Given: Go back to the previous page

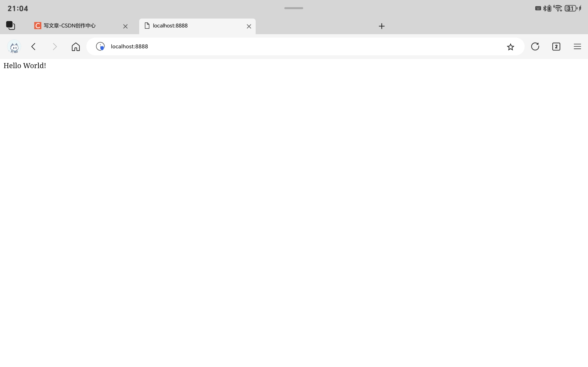Looking at the screenshot, I should tap(34, 47).
